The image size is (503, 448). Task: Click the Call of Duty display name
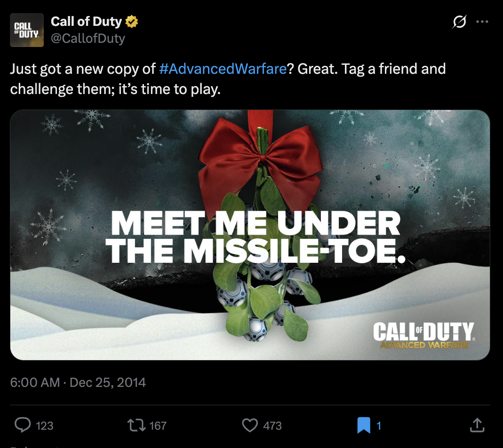pos(86,22)
